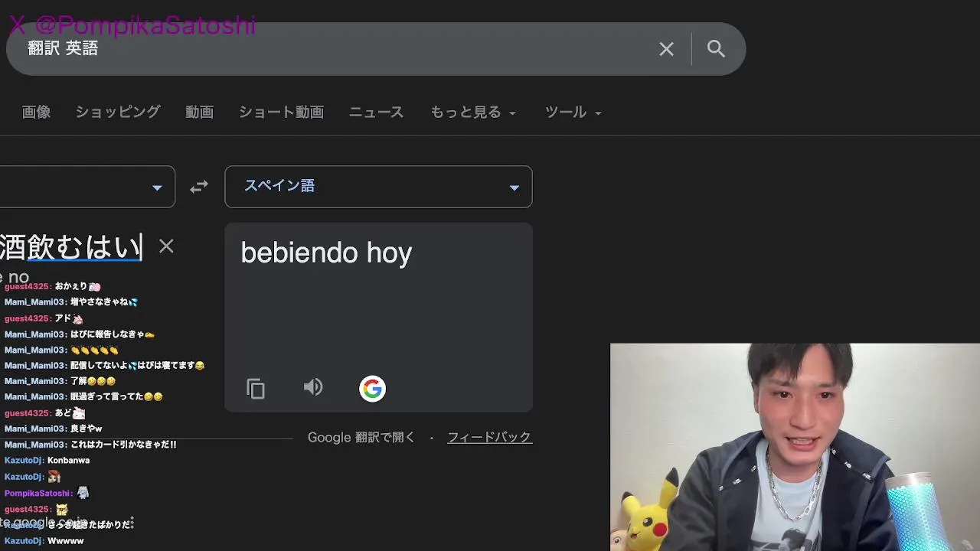Expand the もっと見る menu
The height and width of the screenshot is (551, 980).
(x=473, y=112)
